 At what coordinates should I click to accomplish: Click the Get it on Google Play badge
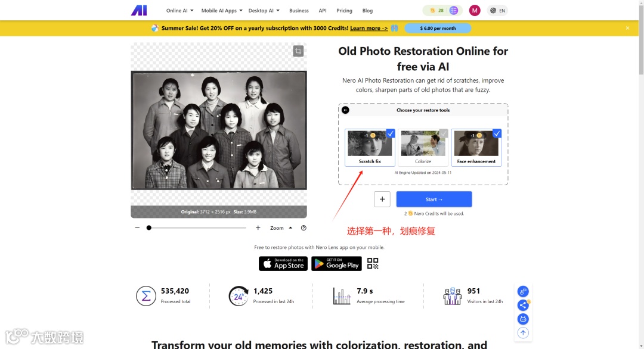336,264
